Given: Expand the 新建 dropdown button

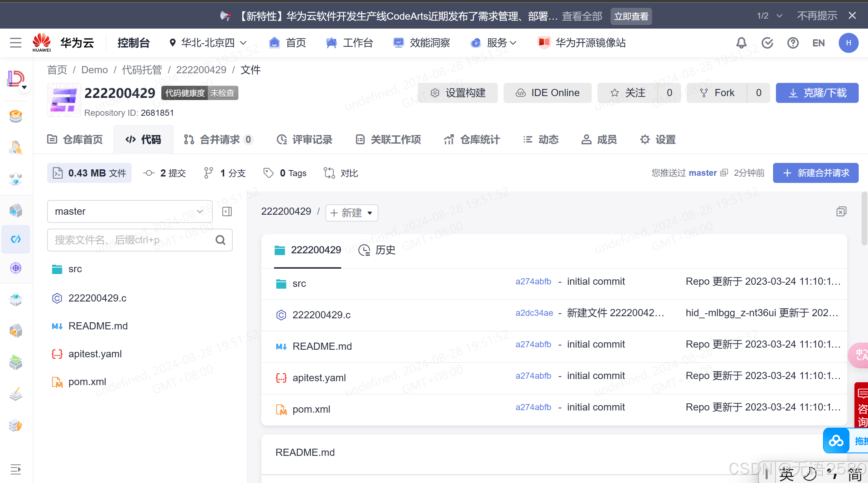Looking at the screenshot, I should [352, 213].
